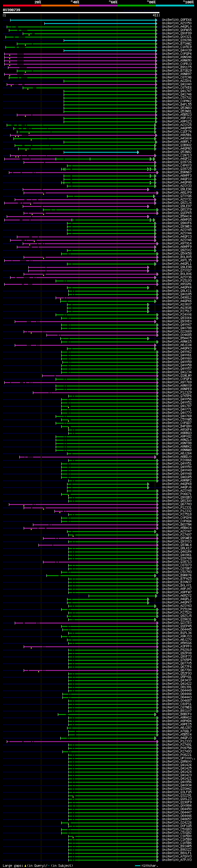
Task: Open the UniRef100_P12329 entry
Action: 177,393
